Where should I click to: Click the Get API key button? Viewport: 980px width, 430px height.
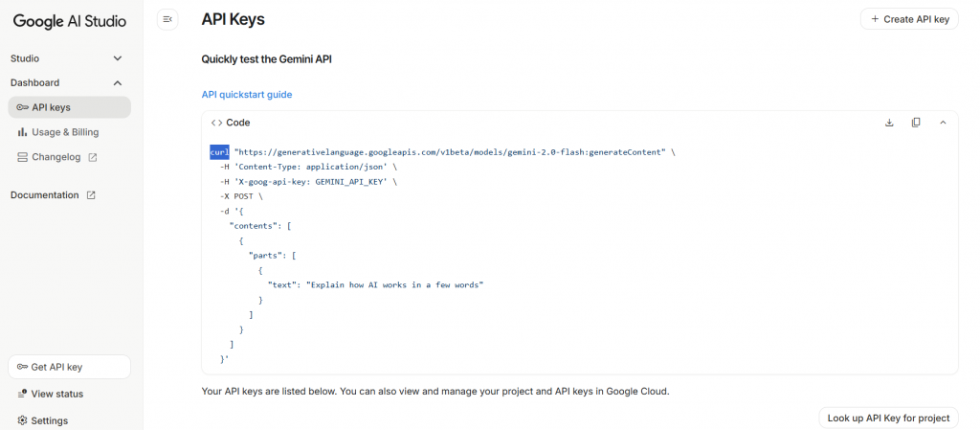coord(69,367)
